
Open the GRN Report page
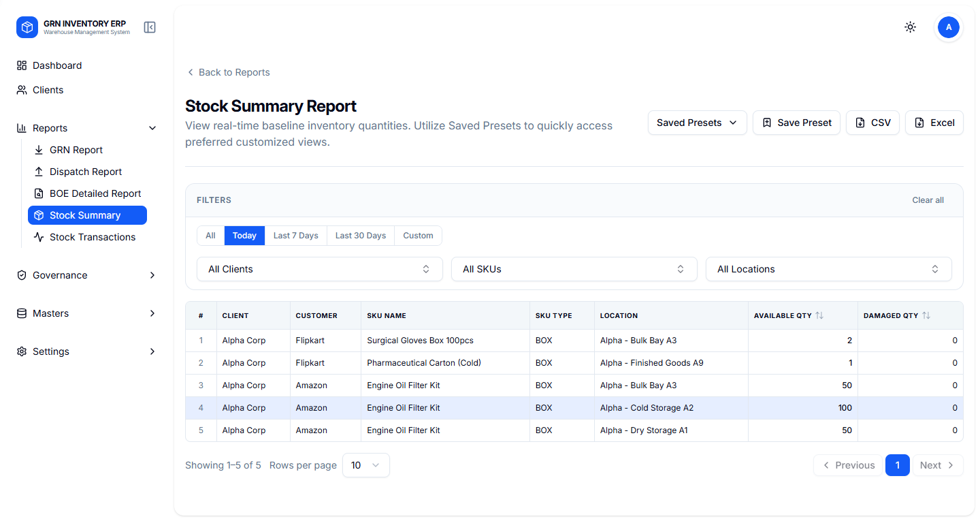coord(76,150)
